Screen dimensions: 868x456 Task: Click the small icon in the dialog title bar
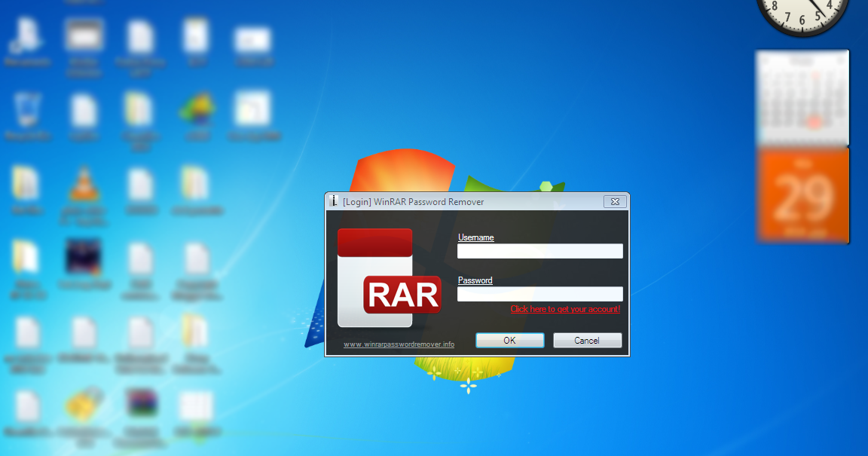coord(333,201)
